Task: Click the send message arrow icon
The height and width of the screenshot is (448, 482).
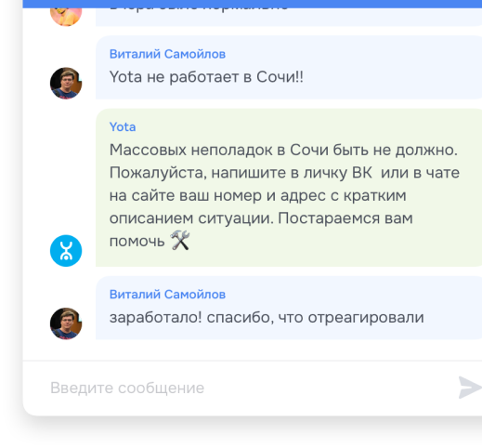Action: tap(471, 388)
